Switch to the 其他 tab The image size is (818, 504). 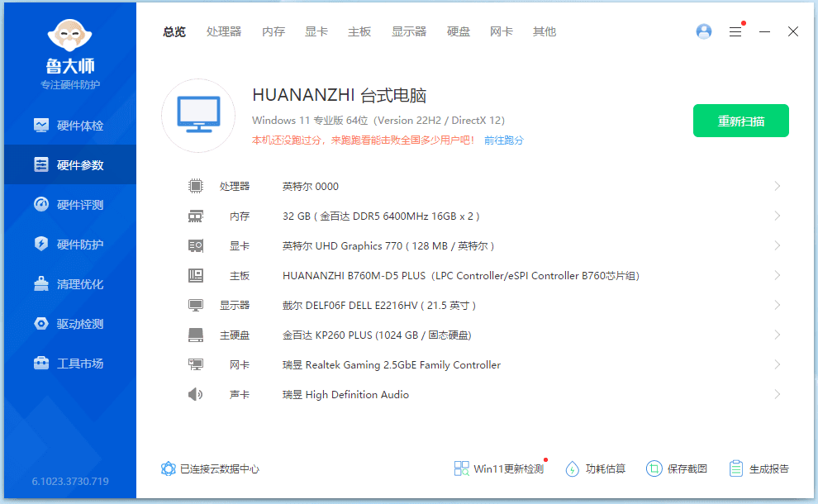click(545, 32)
